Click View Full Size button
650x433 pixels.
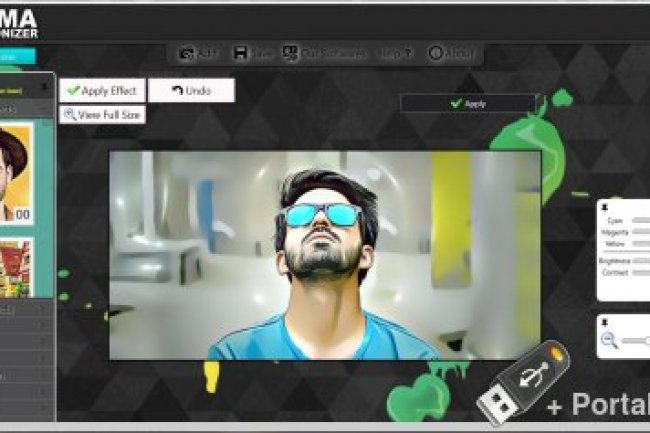[102, 114]
